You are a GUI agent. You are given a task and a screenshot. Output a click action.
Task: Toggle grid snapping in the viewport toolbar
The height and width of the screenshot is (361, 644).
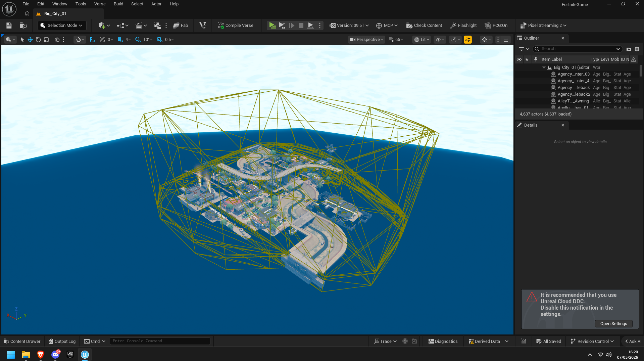point(119,39)
